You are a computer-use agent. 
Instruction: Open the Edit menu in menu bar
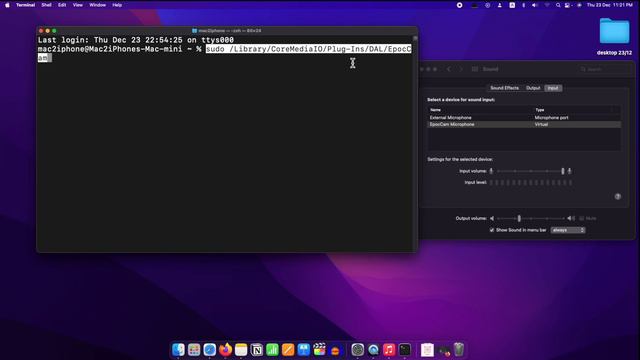62,5
